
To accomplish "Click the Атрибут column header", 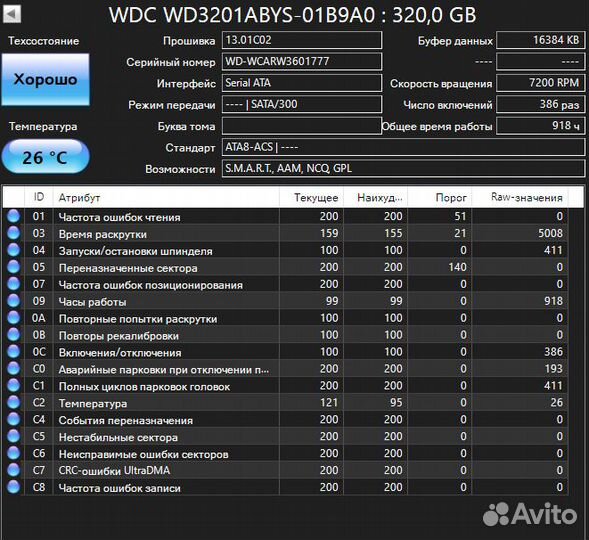I will (x=166, y=197).
